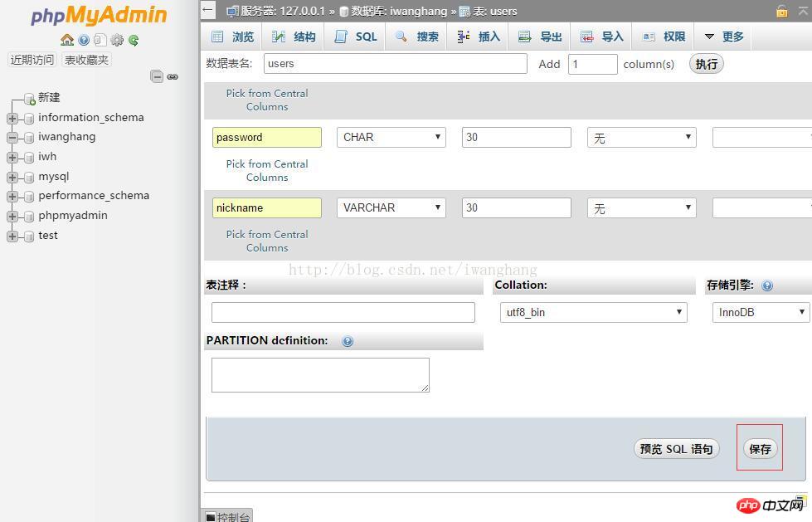Expand the phpmyadmin database node
This screenshot has height=522, width=812.
point(12,217)
